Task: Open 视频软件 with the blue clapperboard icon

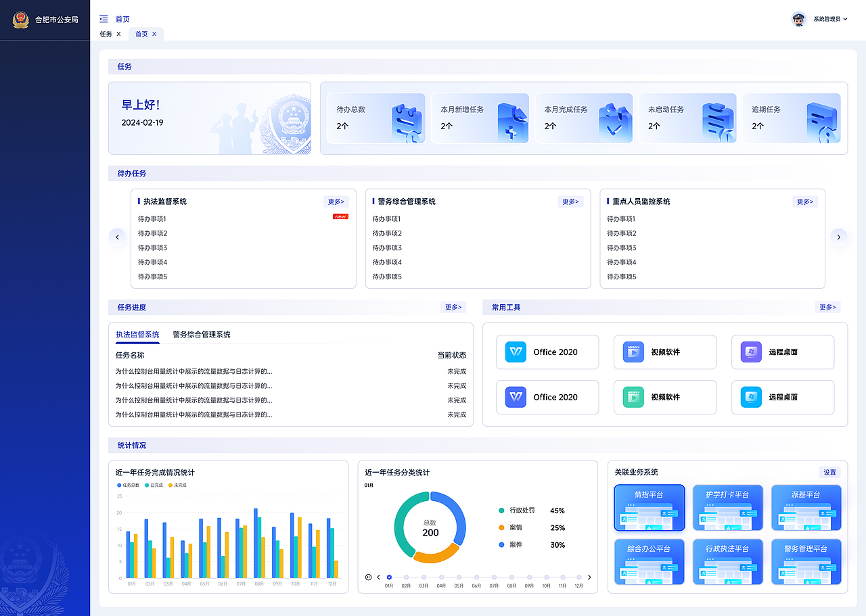Action: pyautogui.click(x=633, y=352)
